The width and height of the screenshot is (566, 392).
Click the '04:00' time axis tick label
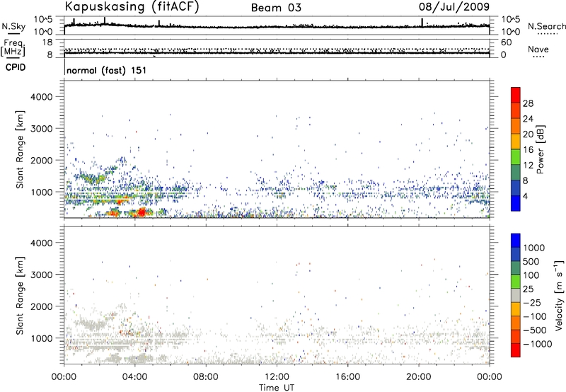pyautogui.click(x=134, y=377)
